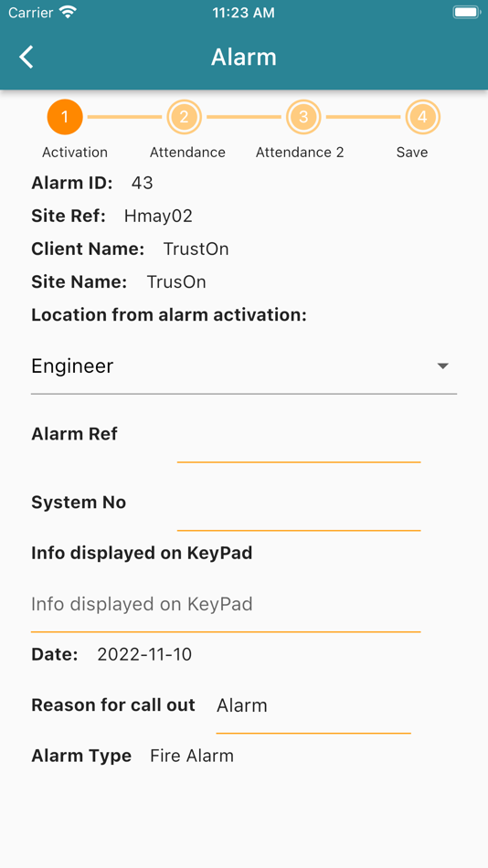Jump to step 3 circle
The width and height of the screenshot is (488, 868).
(x=303, y=117)
